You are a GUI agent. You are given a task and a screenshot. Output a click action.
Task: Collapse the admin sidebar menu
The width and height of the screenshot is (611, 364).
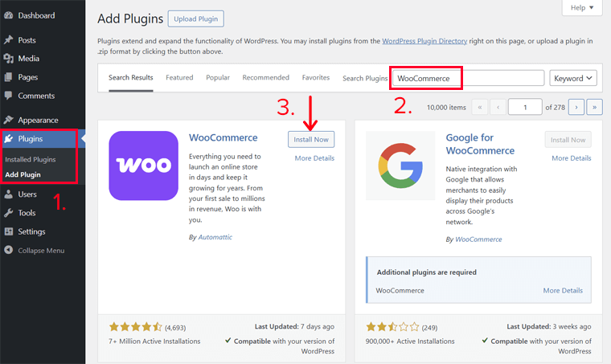[x=43, y=251]
